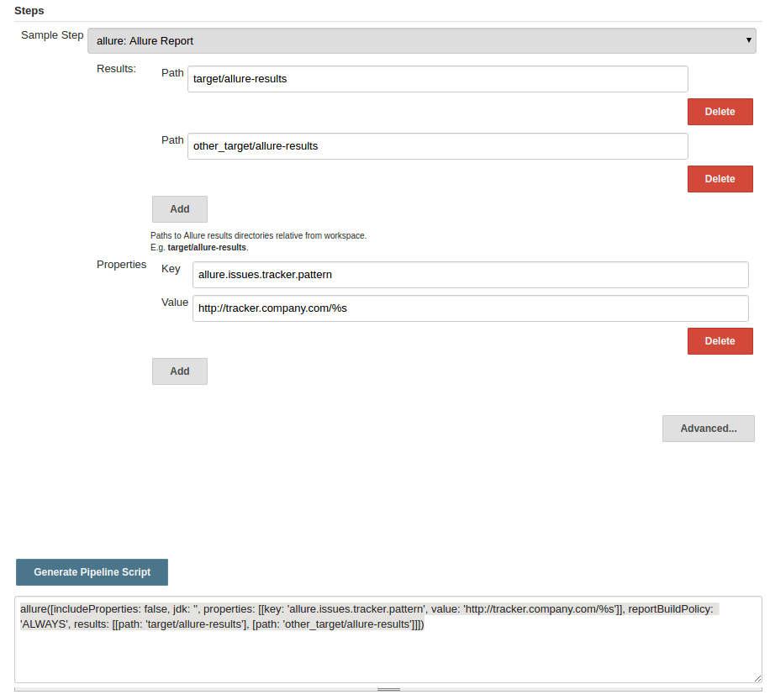
Task: Open the Advanced... options
Action: click(708, 429)
